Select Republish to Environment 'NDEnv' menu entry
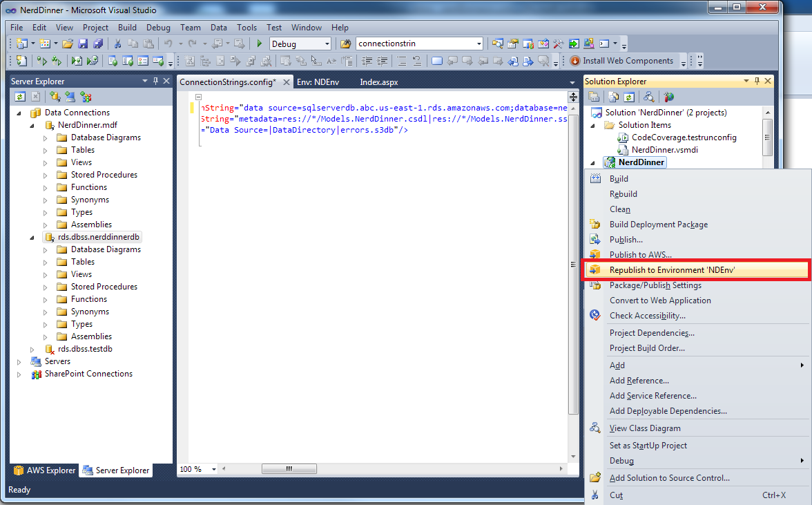 pos(672,270)
